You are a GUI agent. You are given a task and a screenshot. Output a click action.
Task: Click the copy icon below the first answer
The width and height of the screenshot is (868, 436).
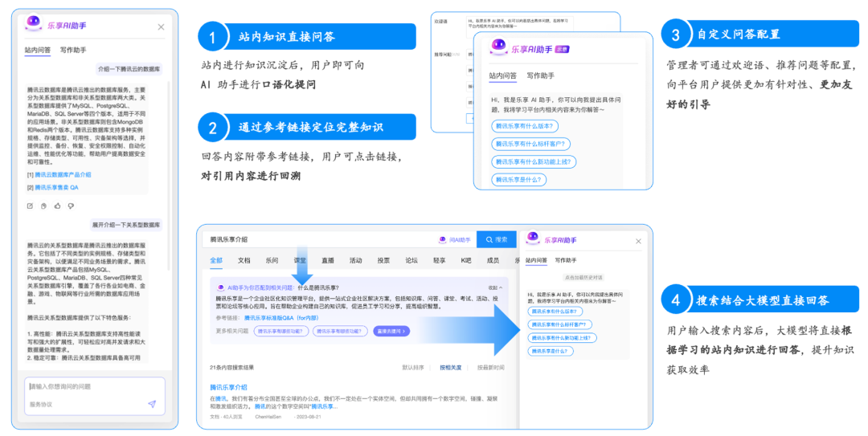coord(43,206)
